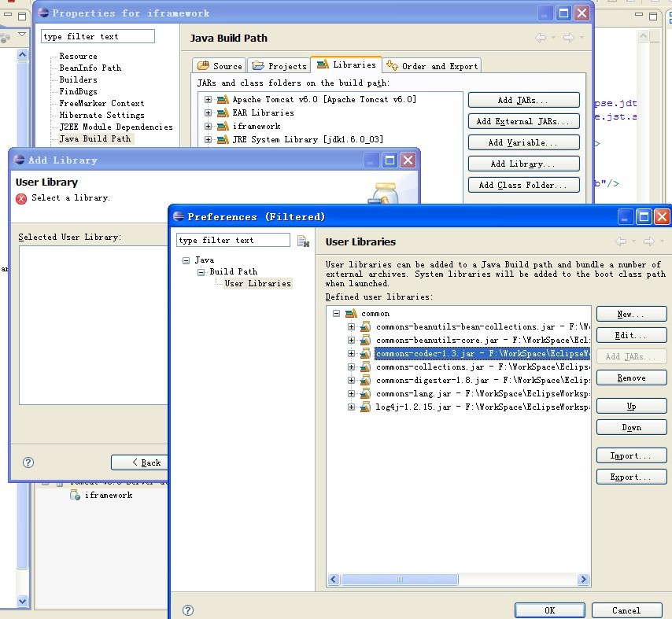The width and height of the screenshot is (672, 619).
Task: Click back navigation arrow in User Libraries header
Action: 621,241
